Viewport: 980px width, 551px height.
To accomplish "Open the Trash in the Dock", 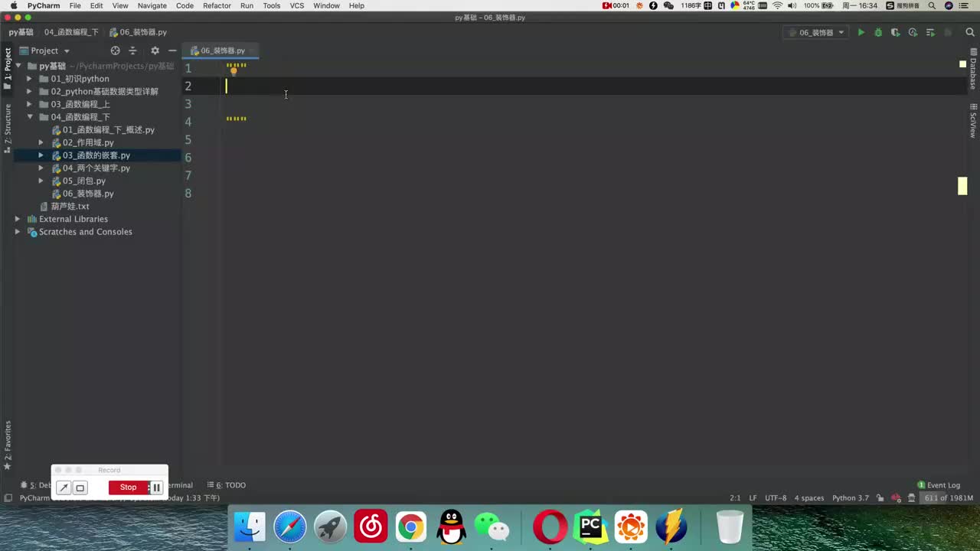I will point(730,527).
